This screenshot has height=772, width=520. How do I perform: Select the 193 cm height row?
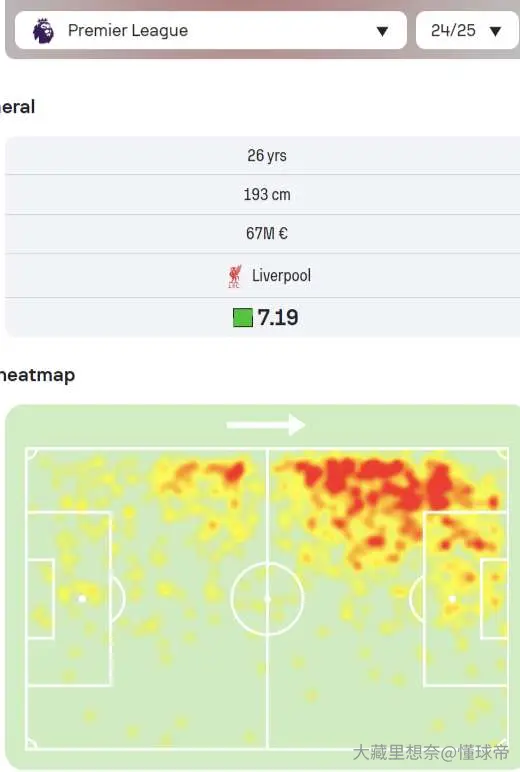(x=262, y=194)
